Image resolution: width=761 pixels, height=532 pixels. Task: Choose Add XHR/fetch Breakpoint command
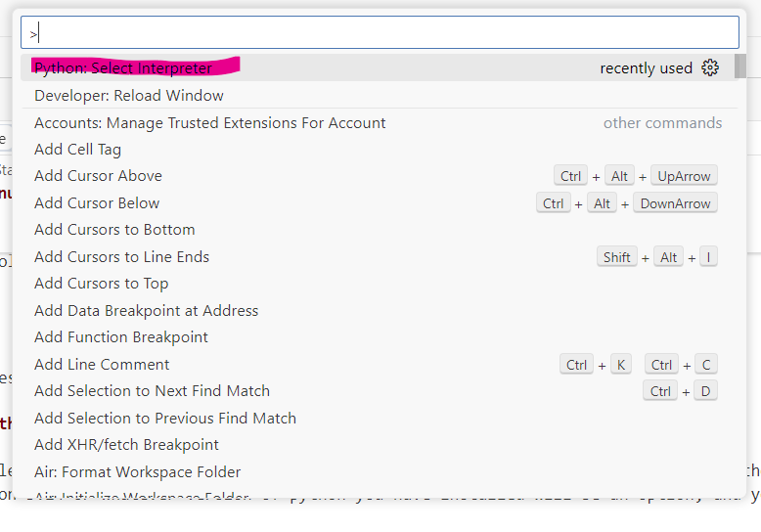click(126, 445)
